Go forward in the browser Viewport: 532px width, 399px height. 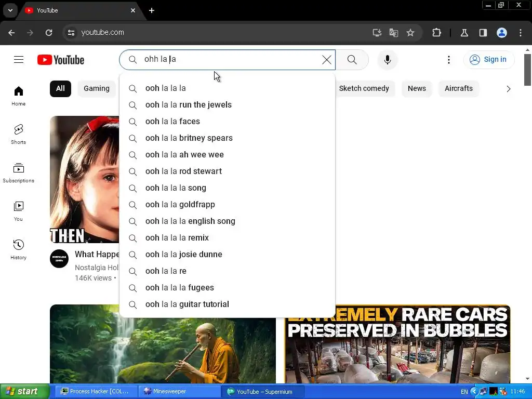[30, 33]
